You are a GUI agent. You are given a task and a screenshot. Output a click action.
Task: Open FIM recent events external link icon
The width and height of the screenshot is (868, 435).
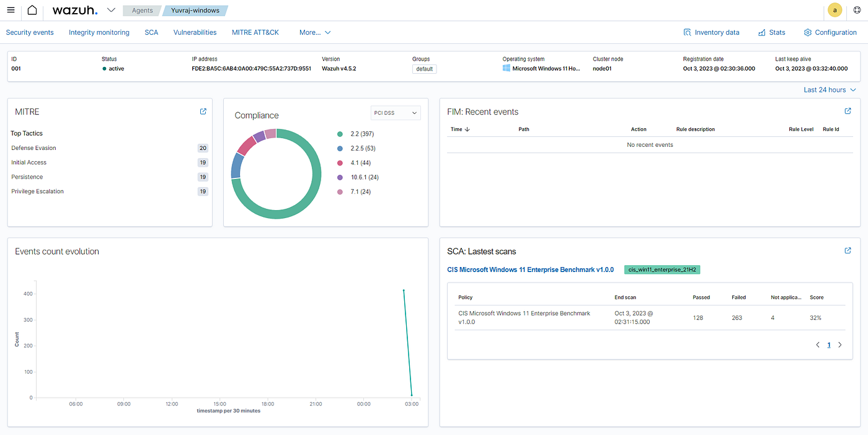(x=848, y=111)
